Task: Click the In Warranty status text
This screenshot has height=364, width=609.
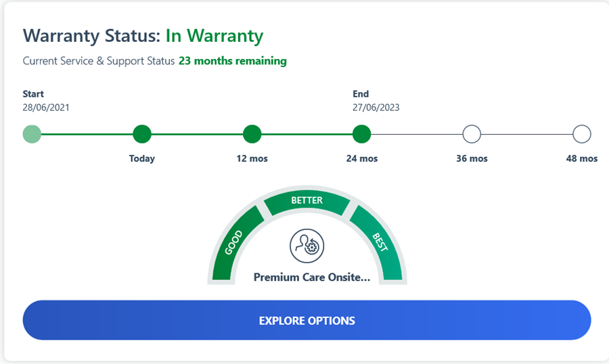Action: (215, 35)
